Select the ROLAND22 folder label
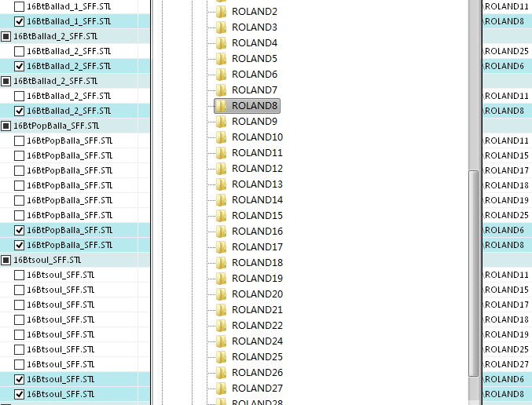The image size is (532, 405). 257,326
